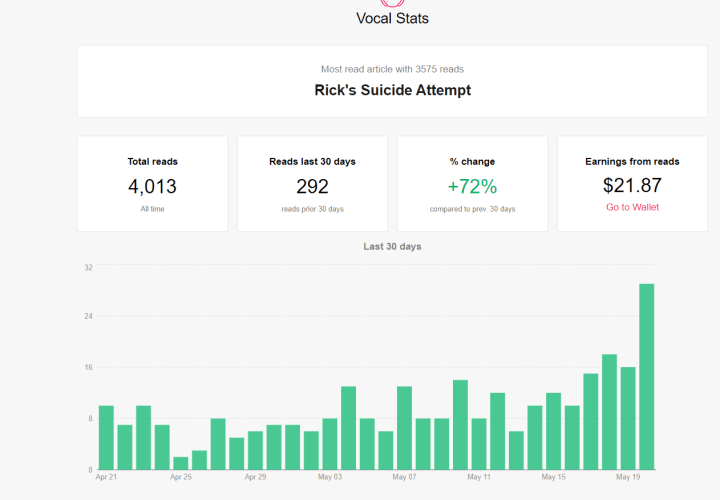Select the Total reads label

[152, 162]
